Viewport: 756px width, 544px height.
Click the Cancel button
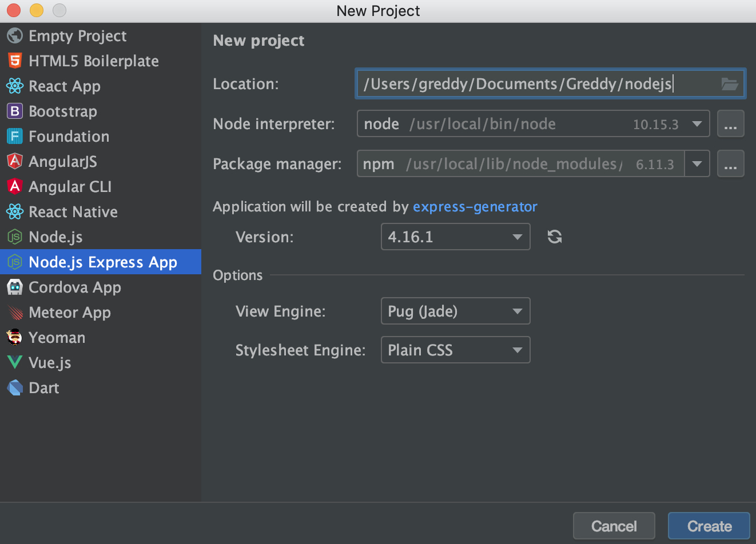click(x=614, y=526)
